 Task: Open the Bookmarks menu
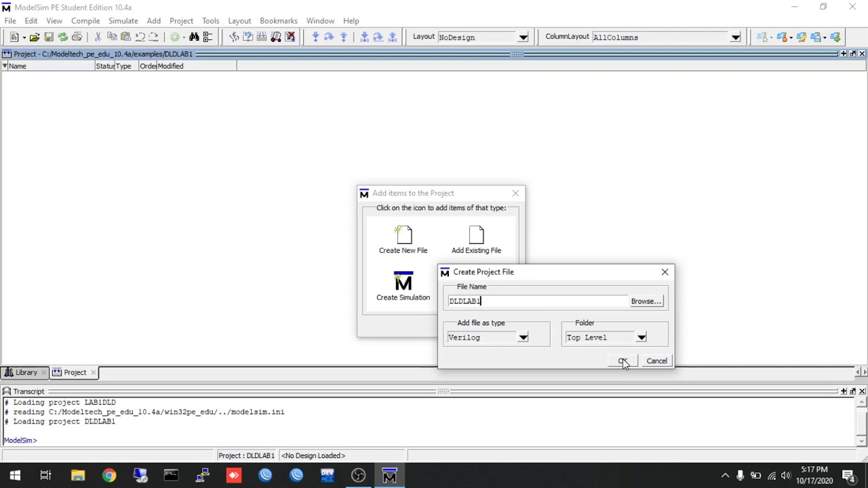tap(279, 21)
